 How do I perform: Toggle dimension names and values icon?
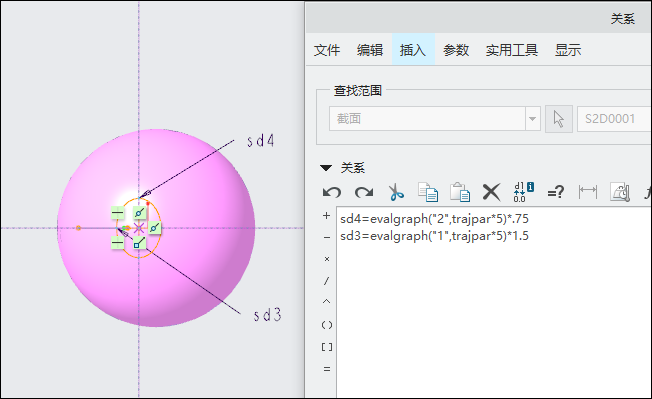point(524,192)
